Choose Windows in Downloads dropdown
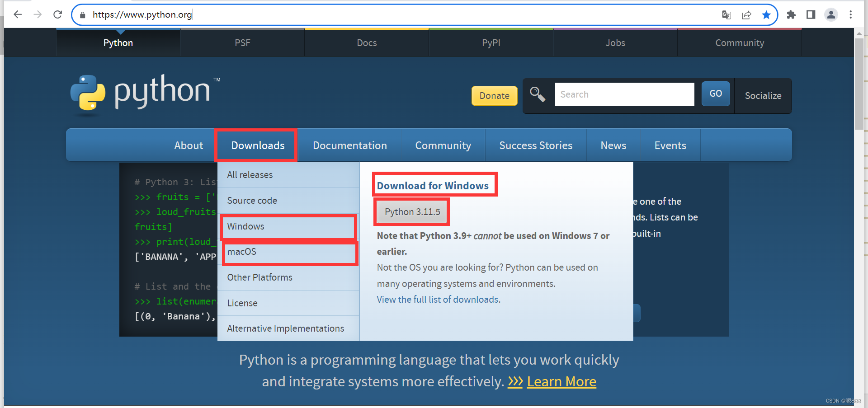868x408 pixels. (288, 226)
